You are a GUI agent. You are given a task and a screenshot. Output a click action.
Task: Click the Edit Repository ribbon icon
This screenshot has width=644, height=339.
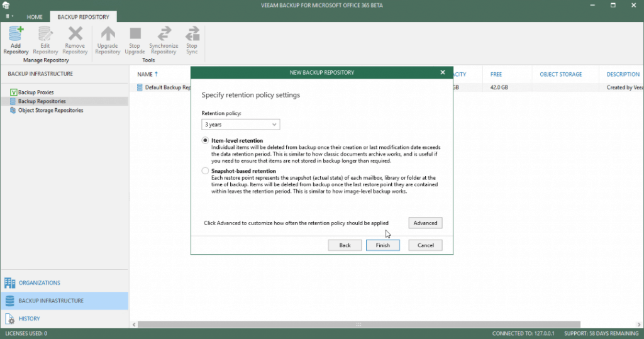tap(45, 40)
